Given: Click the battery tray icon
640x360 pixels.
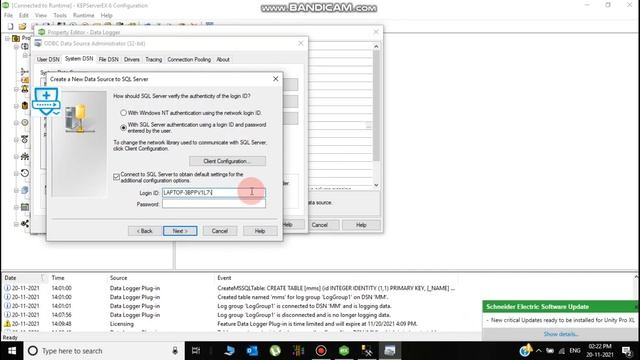Looking at the screenshot, I should [550, 351].
